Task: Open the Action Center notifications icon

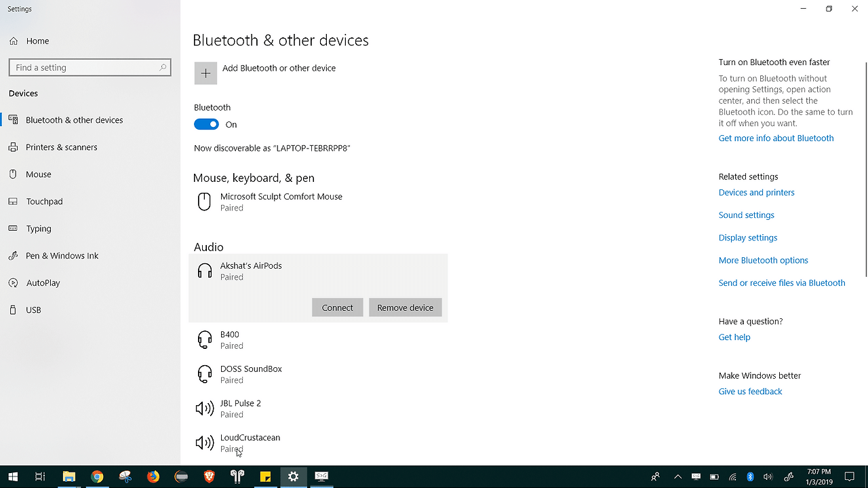Action: [x=850, y=476]
